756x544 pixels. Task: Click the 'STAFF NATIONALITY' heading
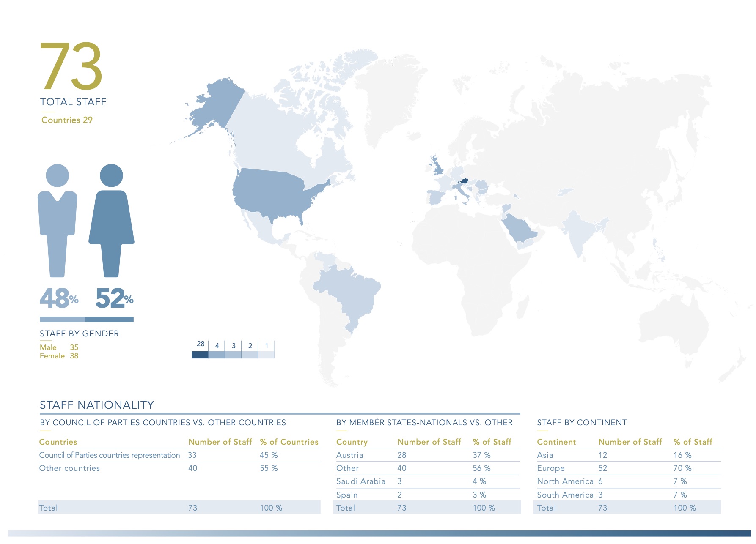click(97, 405)
